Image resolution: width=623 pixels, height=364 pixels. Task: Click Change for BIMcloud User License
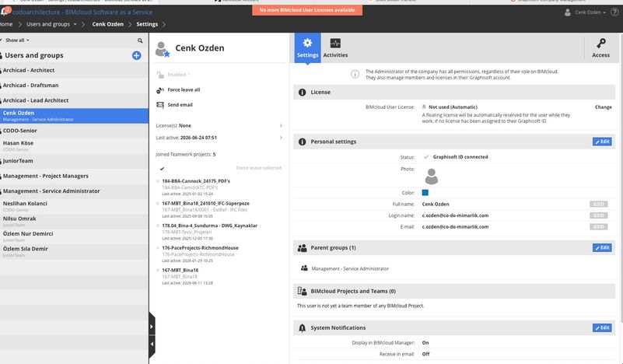(x=603, y=107)
